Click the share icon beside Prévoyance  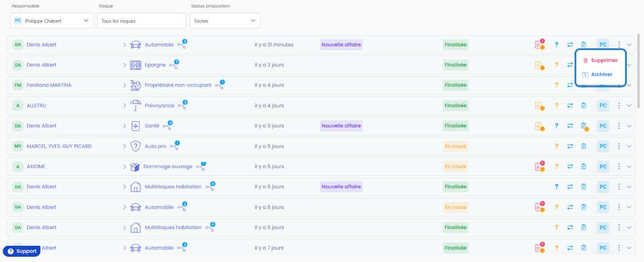(x=182, y=105)
